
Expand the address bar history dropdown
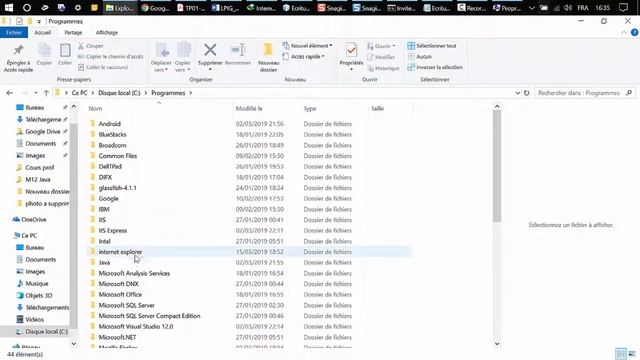tap(518, 93)
